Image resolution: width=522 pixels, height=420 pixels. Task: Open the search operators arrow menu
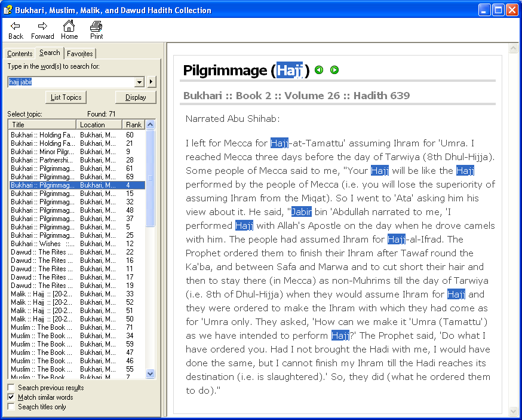[152, 82]
